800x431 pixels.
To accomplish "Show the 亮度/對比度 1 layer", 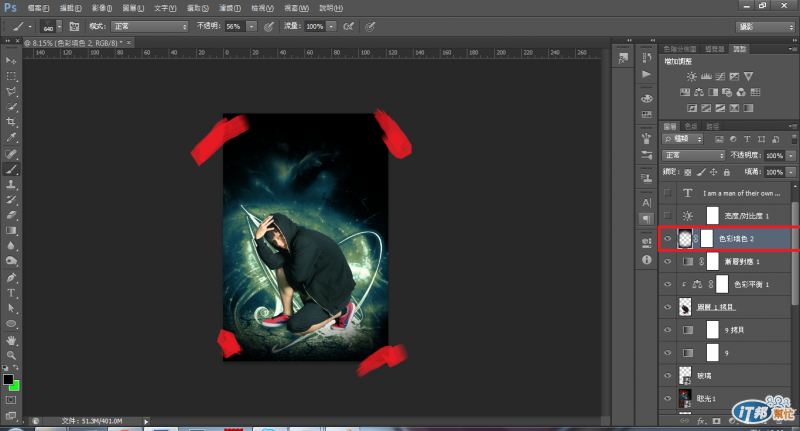I will coord(667,215).
